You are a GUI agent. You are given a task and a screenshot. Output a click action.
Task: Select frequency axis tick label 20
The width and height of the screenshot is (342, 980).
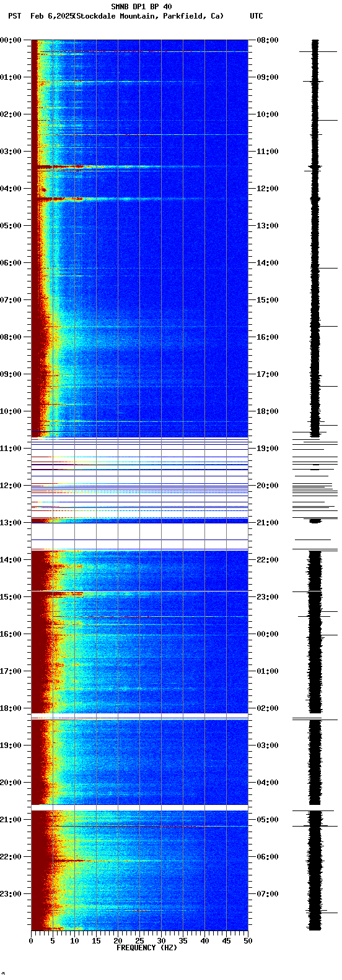point(118,941)
